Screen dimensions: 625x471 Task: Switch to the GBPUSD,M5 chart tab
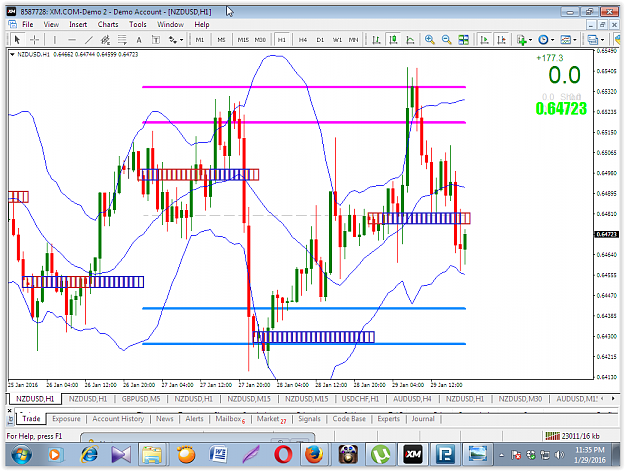[x=141, y=398]
